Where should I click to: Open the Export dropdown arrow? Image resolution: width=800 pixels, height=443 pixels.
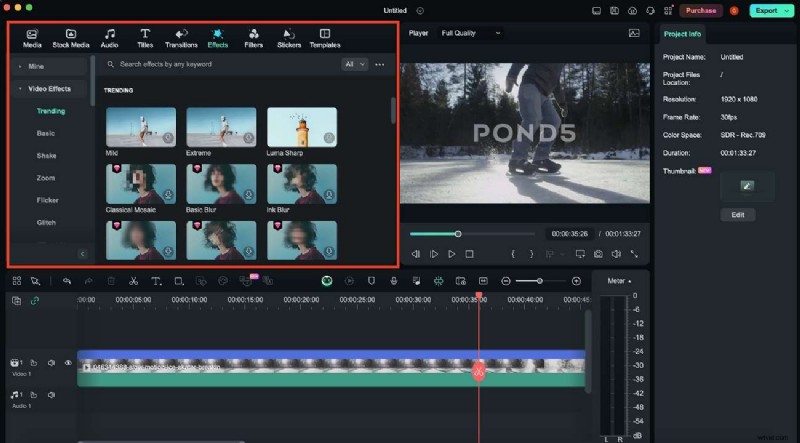787,11
